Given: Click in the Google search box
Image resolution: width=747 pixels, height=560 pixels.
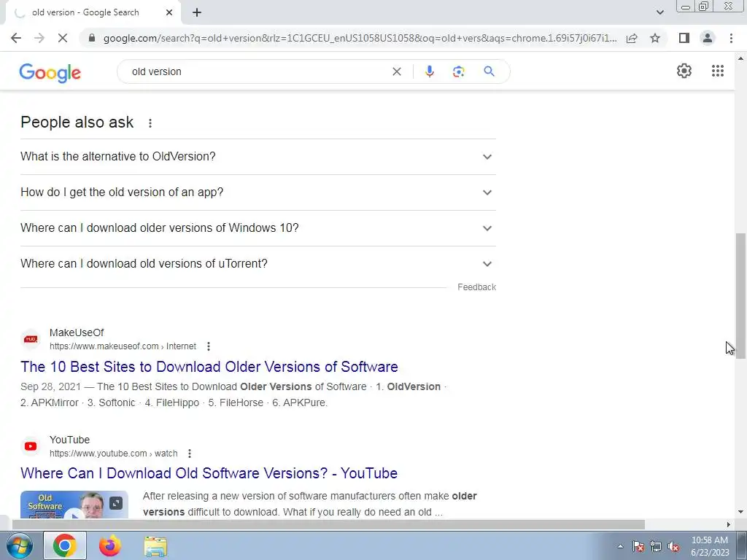Looking at the screenshot, I should pyautogui.click(x=258, y=71).
